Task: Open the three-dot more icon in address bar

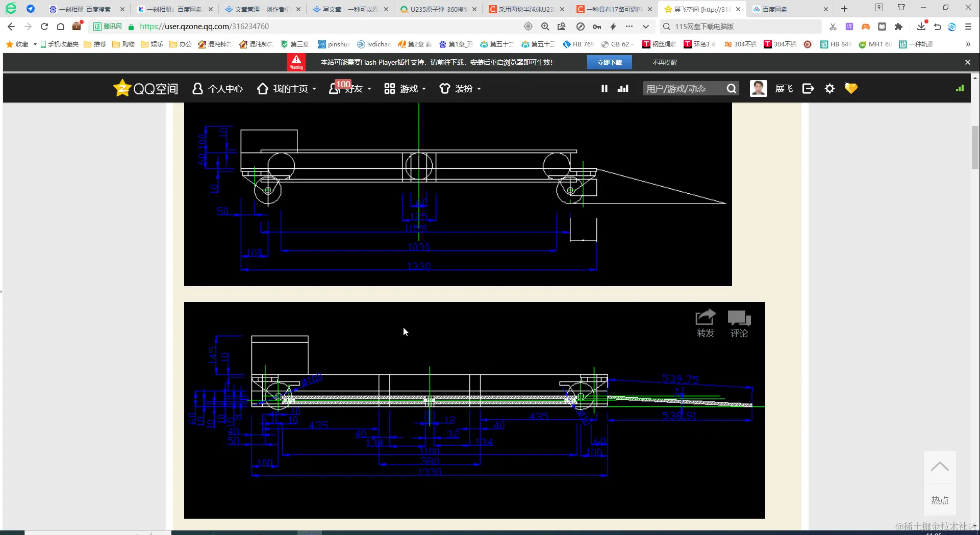Action: click(x=630, y=27)
